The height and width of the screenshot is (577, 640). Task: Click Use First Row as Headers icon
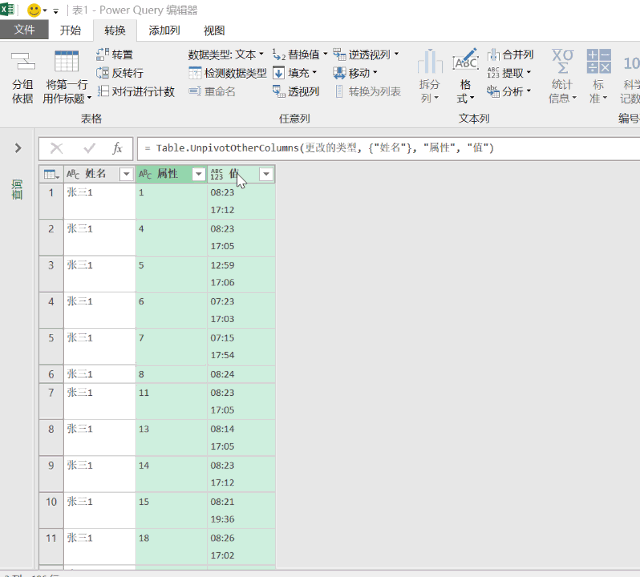tap(67, 62)
